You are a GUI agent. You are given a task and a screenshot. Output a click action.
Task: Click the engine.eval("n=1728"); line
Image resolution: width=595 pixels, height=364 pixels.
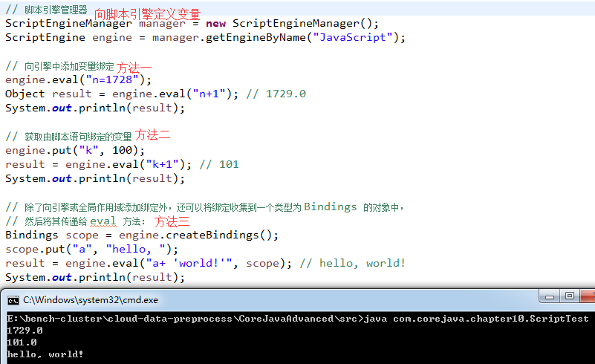pos(78,80)
